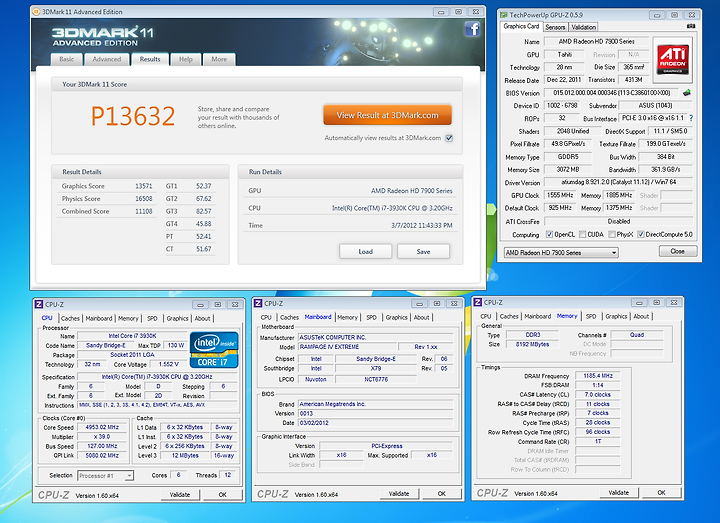Select the Results tab in 3DMark
This screenshot has height=523, width=720.
150,59
